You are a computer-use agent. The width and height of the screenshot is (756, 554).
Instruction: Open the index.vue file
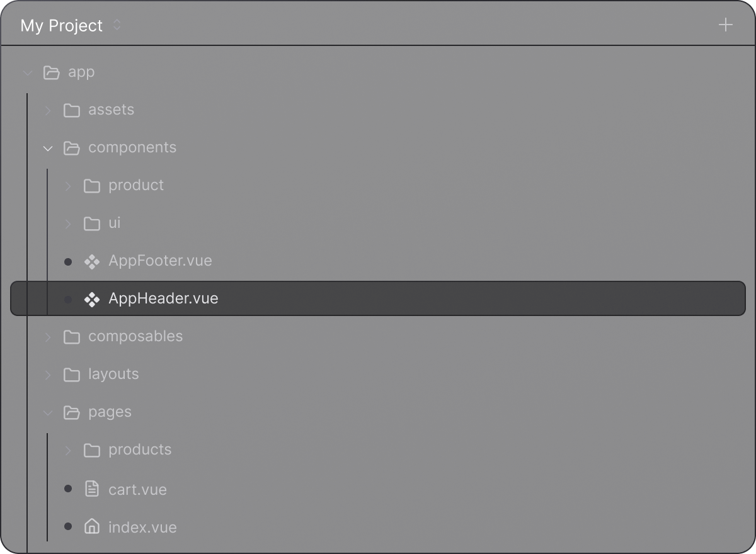tap(142, 528)
